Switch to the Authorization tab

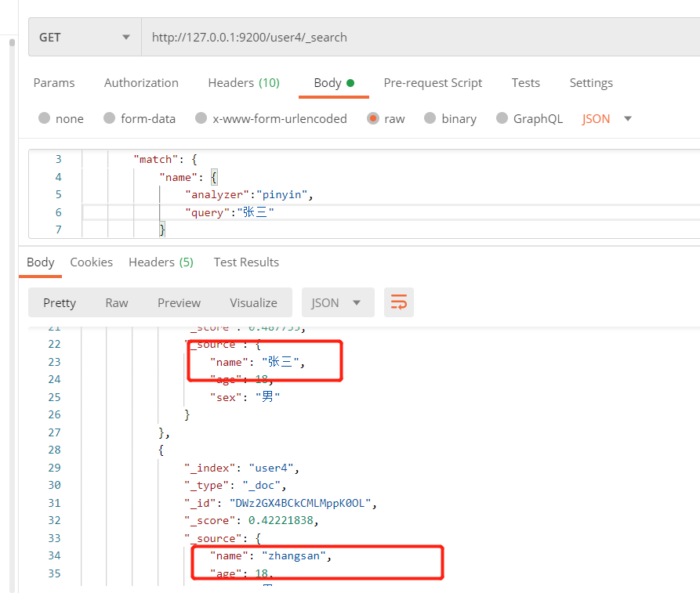(x=141, y=82)
